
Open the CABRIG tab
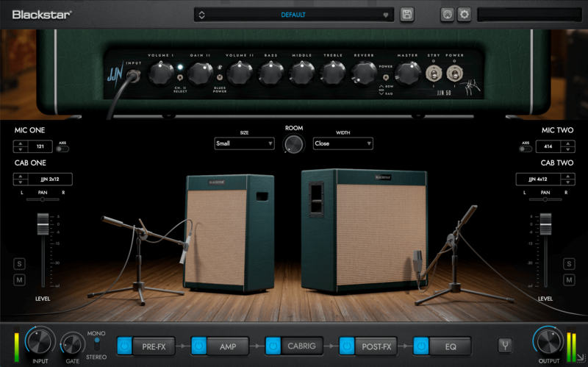(301, 346)
